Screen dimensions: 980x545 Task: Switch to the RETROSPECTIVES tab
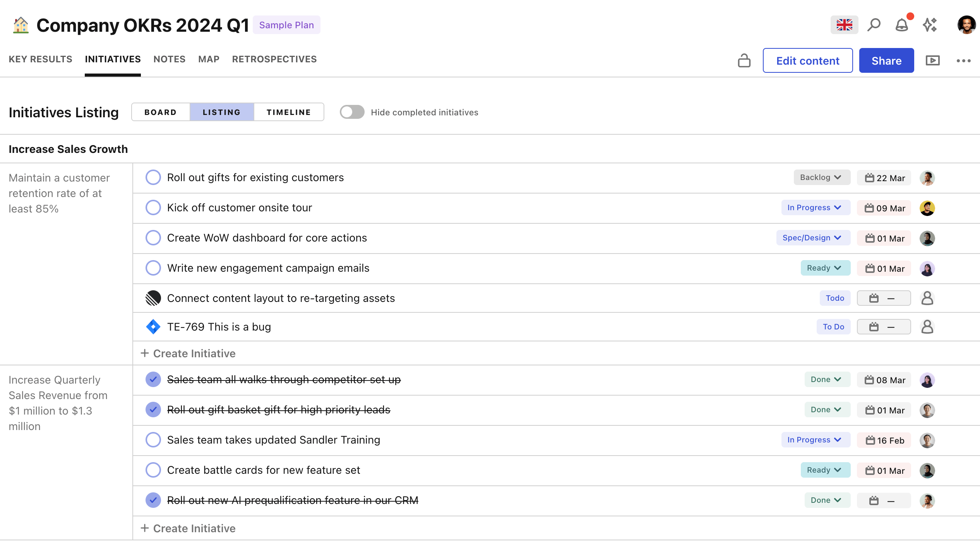[x=274, y=59]
